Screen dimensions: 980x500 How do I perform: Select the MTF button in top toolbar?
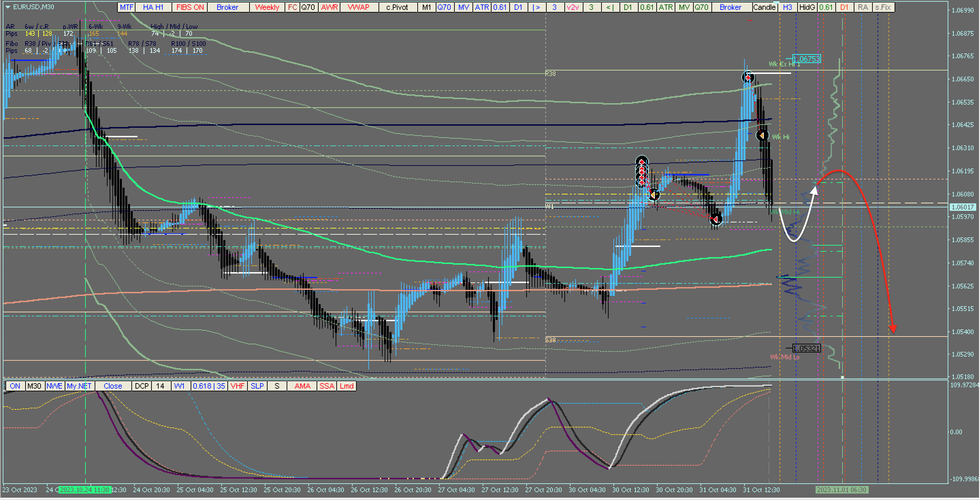[126, 7]
